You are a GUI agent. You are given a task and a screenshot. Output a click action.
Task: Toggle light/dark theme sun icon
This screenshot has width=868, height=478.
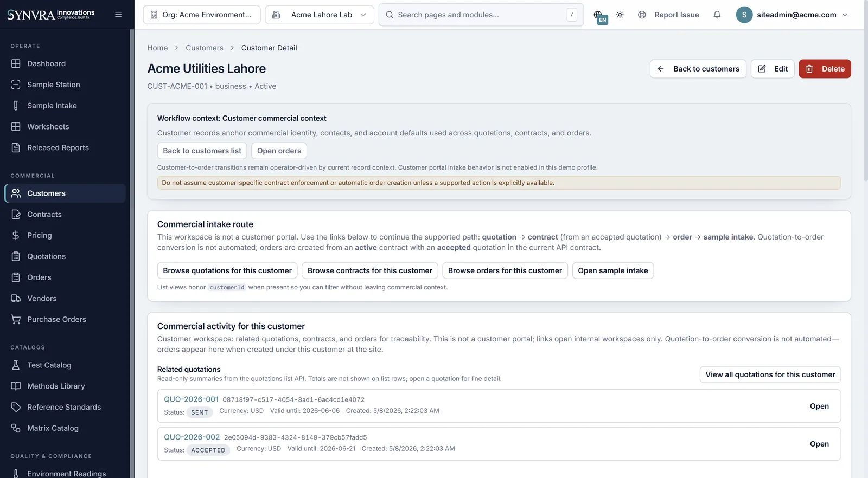(620, 15)
